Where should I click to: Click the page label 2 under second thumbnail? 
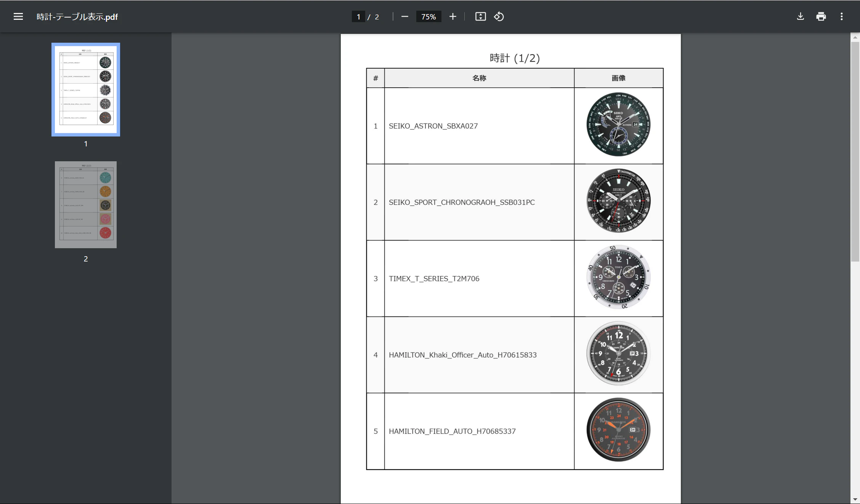coord(86,259)
